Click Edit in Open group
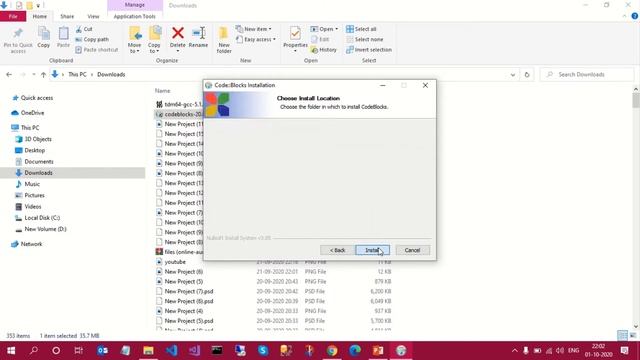The width and height of the screenshot is (640, 360). point(320,39)
